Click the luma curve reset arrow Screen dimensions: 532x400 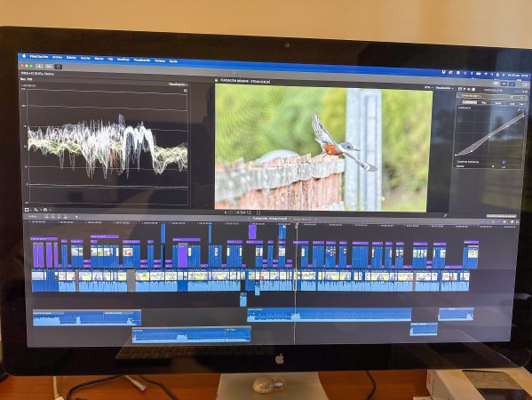coord(523,111)
